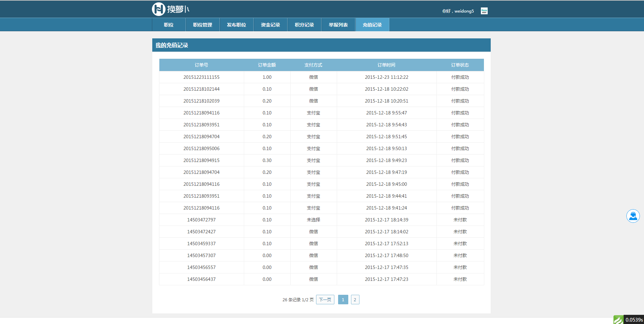Click the page 1 pagination button
The height and width of the screenshot is (324, 644).
(343, 300)
